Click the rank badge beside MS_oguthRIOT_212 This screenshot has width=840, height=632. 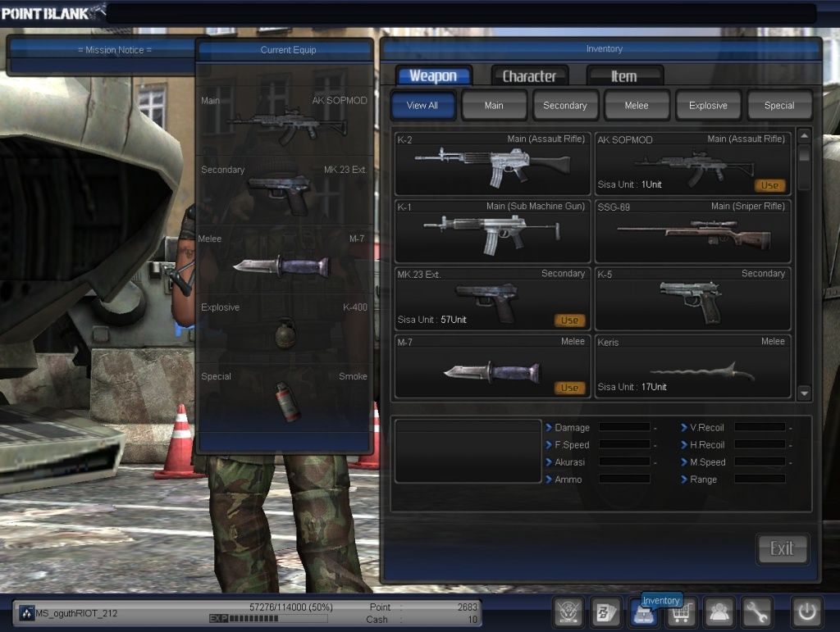[27, 612]
